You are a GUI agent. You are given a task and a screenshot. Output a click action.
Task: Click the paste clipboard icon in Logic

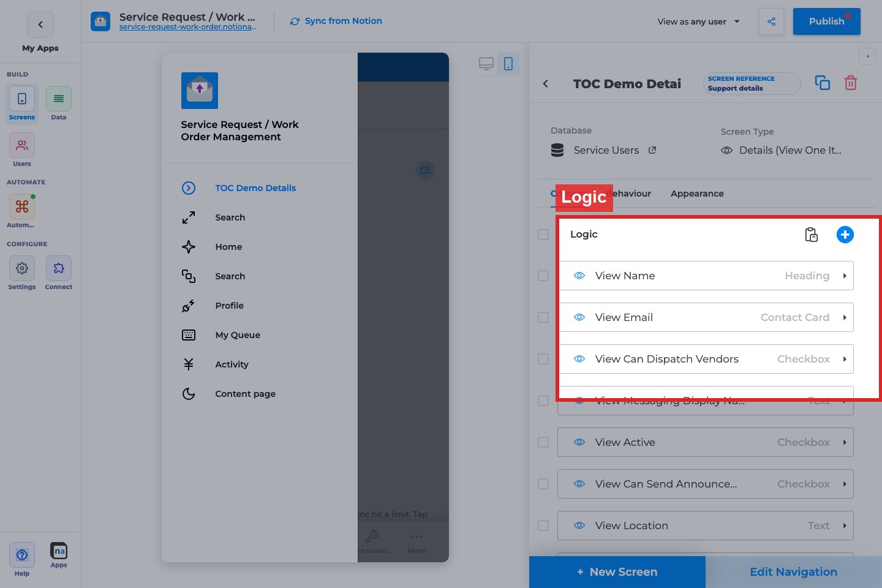[811, 235]
